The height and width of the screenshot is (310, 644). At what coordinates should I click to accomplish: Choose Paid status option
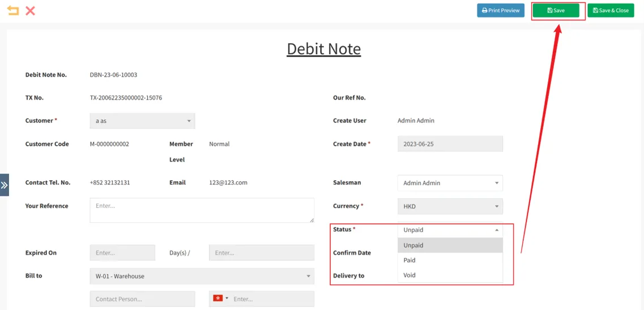pos(450,260)
